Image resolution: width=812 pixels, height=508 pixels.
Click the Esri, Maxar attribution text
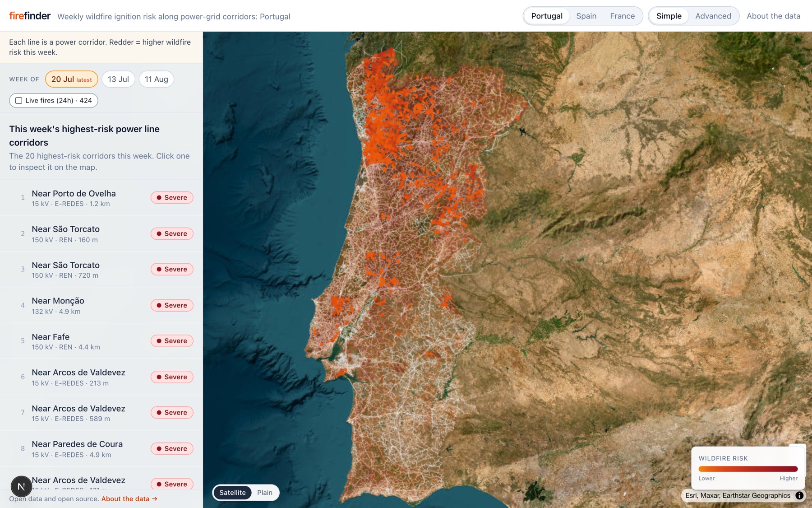738,495
